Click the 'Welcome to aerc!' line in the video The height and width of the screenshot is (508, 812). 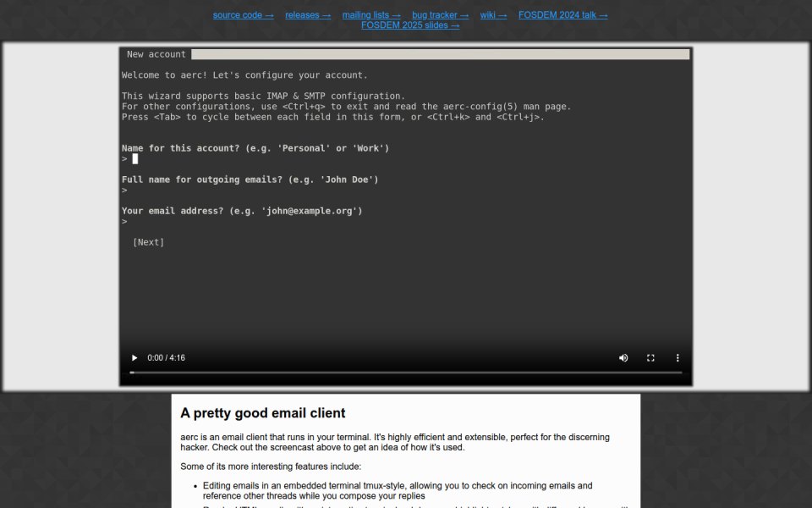pos(244,75)
